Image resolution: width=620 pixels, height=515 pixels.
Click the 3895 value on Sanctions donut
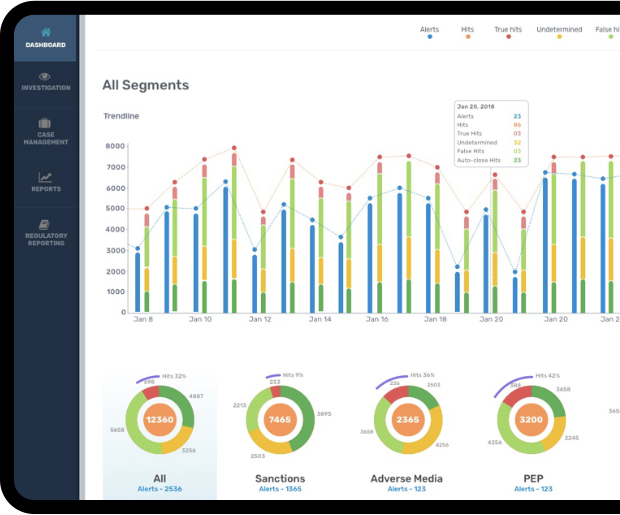(324, 414)
